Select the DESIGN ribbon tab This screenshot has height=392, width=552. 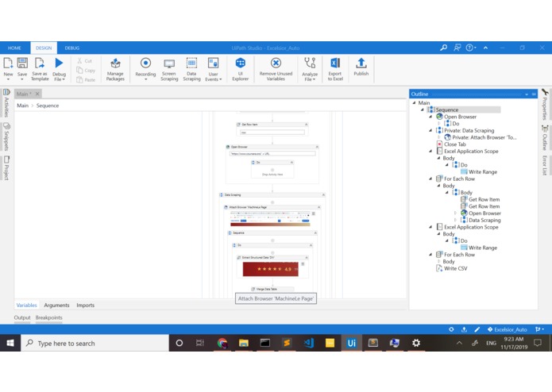coord(44,48)
